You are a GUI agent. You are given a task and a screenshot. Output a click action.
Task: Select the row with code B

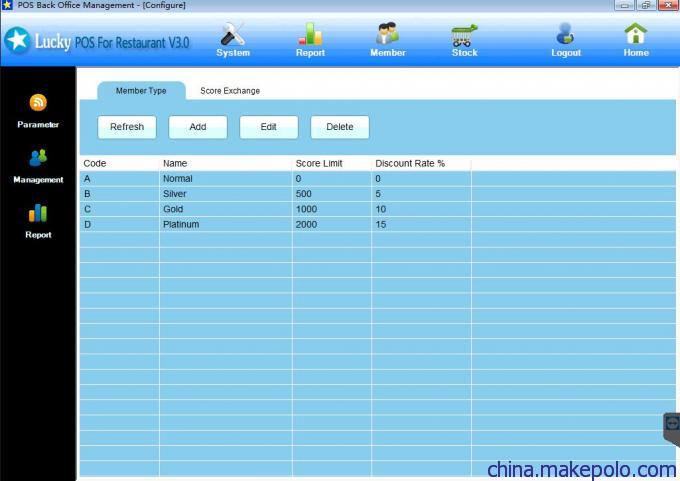(377, 194)
